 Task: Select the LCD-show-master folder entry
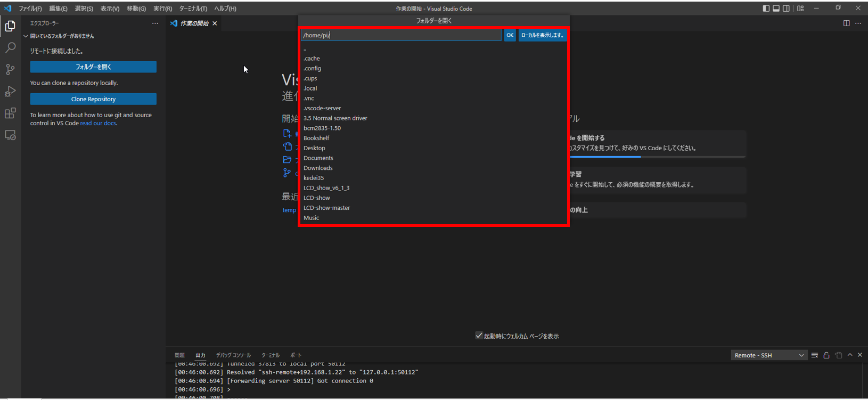(x=433, y=208)
